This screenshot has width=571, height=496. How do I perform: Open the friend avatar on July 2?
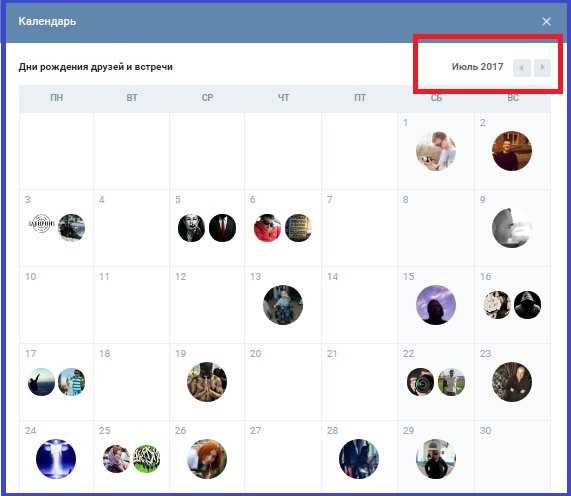click(512, 151)
